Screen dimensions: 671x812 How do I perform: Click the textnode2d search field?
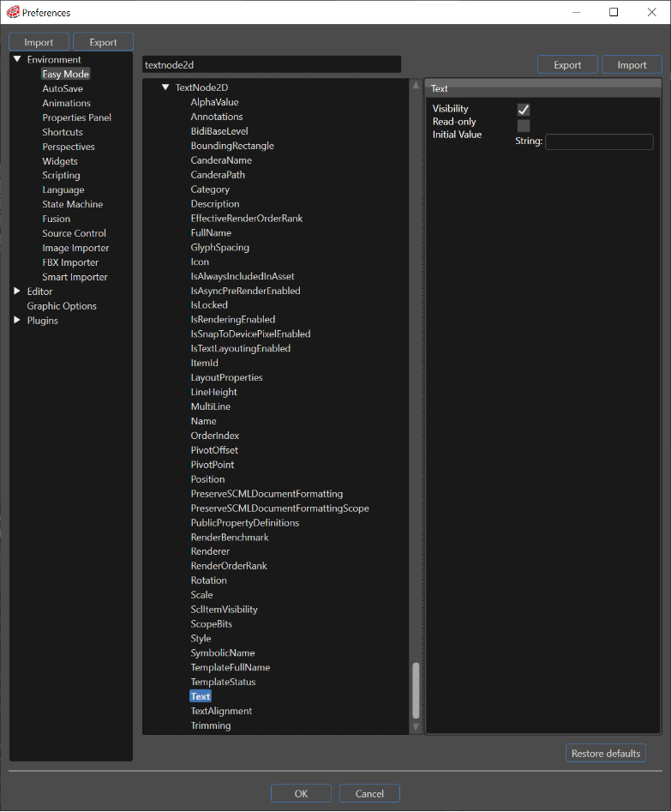click(x=272, y=64)
